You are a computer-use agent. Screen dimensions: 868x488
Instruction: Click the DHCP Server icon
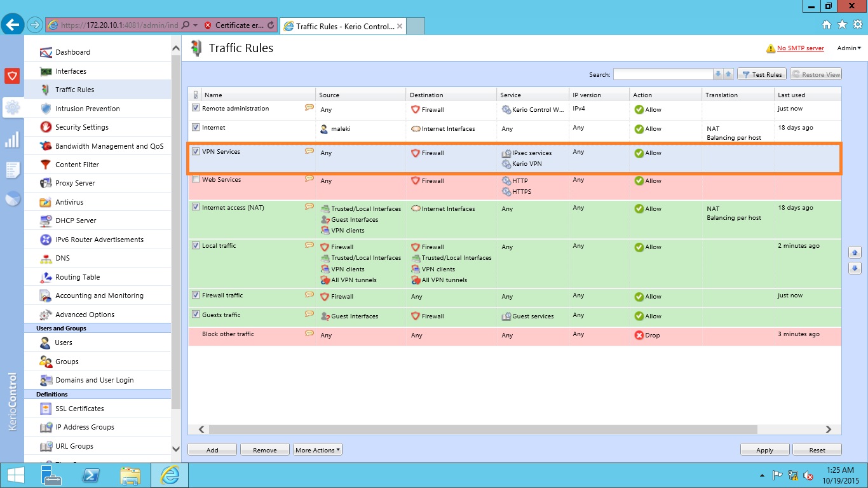point(45,220)
